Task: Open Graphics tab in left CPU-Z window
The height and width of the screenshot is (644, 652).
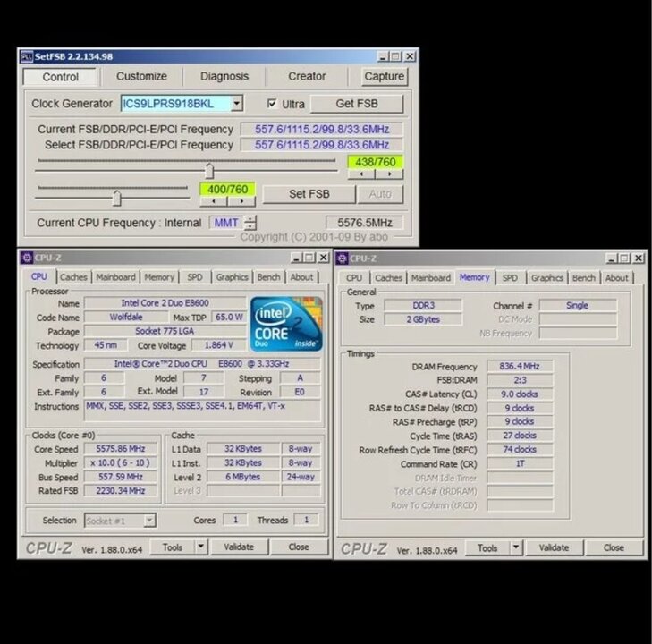Action: [232, 277]
